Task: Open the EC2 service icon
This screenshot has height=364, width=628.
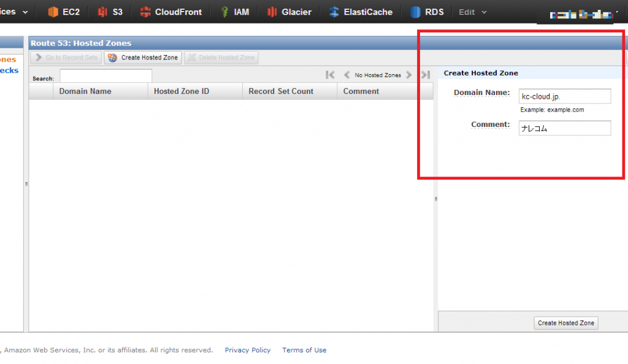Action: tap(53, 12)
